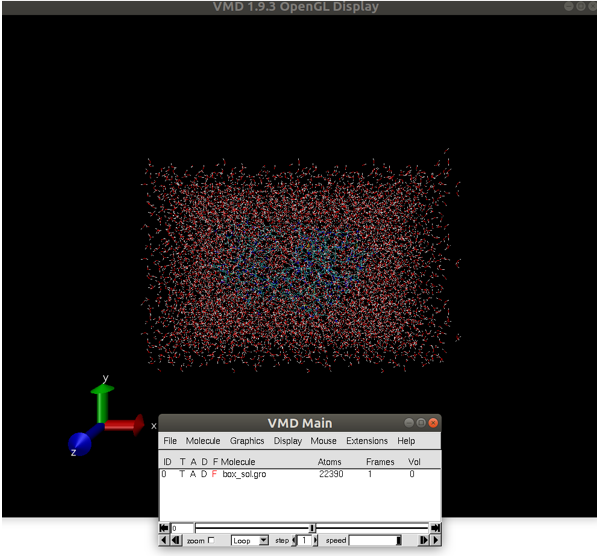Screen dimensions: 597x556
Task: Step back one frame
Action: [x=176, y=540]
